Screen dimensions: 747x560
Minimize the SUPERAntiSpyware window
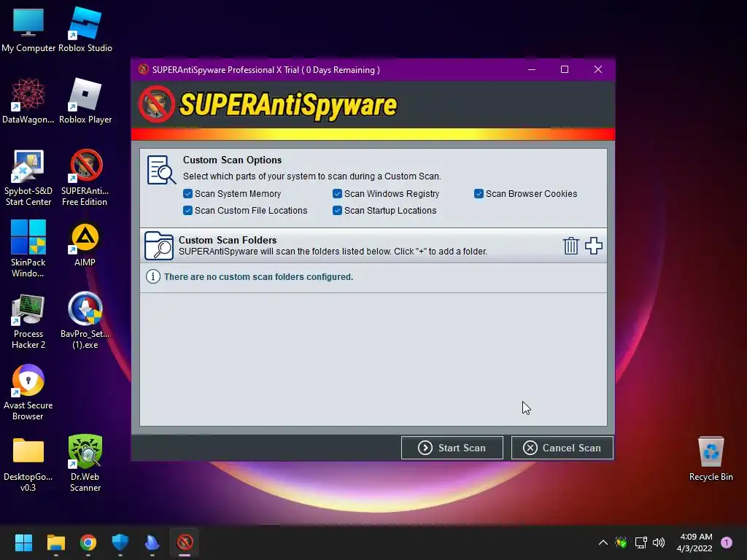pyautogui.click(x=532, y=69)
